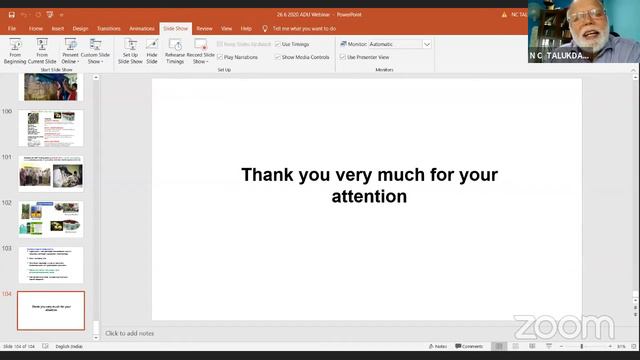
Task: Click the Save icon in the title bar
Action: tap(11, 15)
